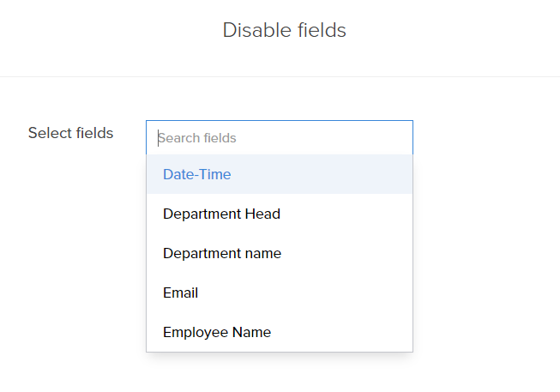The width and height of the screenshot is (560, 392).
Task: Pick the Email field option
Action: (181, 292)
